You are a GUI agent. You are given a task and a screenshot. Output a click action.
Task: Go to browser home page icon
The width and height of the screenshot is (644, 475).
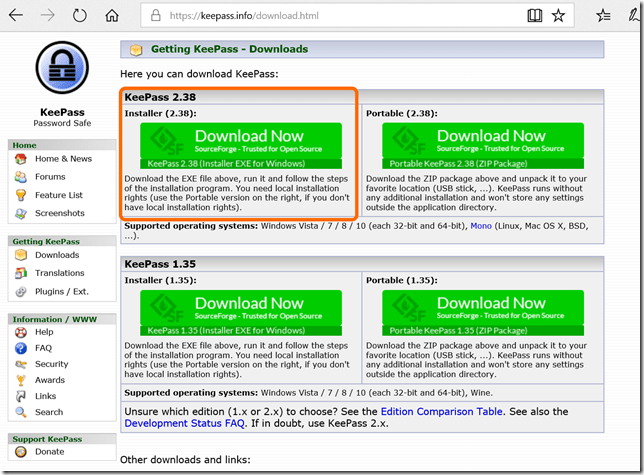tap(112, 16)
